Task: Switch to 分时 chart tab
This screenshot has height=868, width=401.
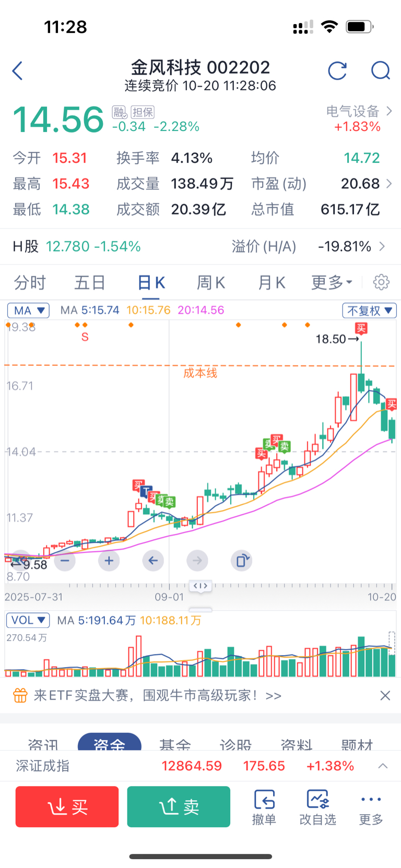Action: click(30, 282)
